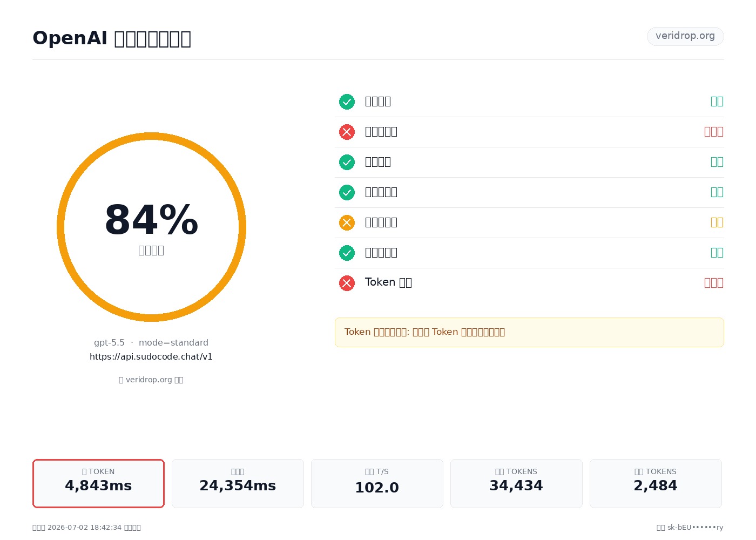Open the https://api.sudocode.chat/v1 URL
Screen dimensions: 756x540
151,357
